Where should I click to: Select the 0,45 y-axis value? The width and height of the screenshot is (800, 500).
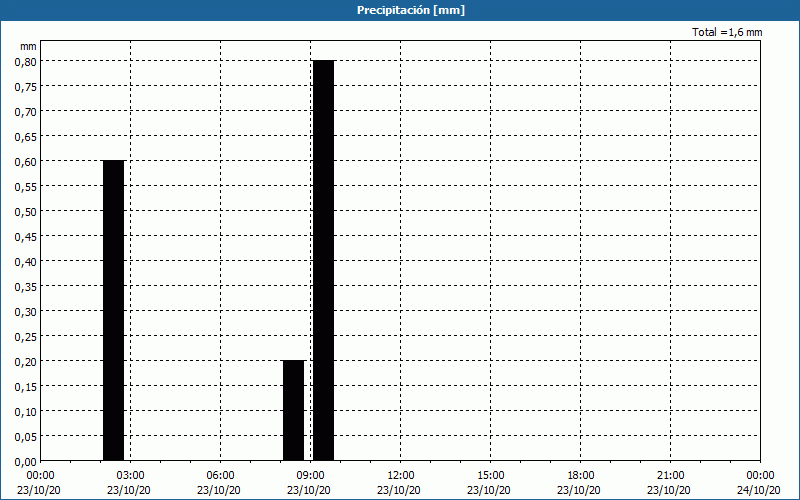coord(26,237)
